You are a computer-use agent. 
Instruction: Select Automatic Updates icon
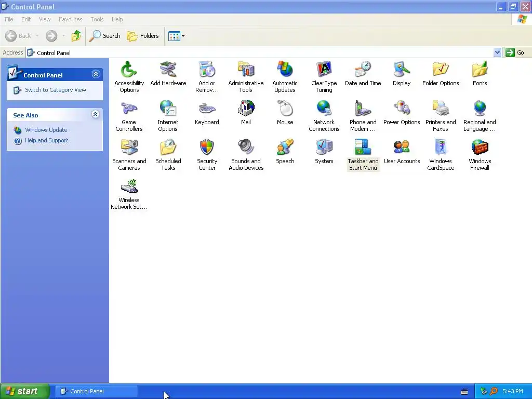click(x=285, y=77)
